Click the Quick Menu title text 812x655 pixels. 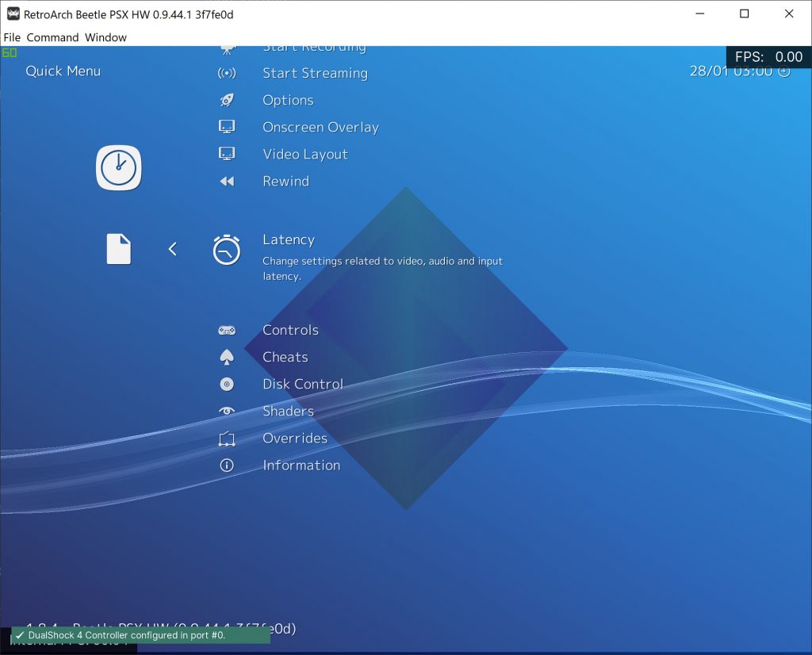point(63,71)
